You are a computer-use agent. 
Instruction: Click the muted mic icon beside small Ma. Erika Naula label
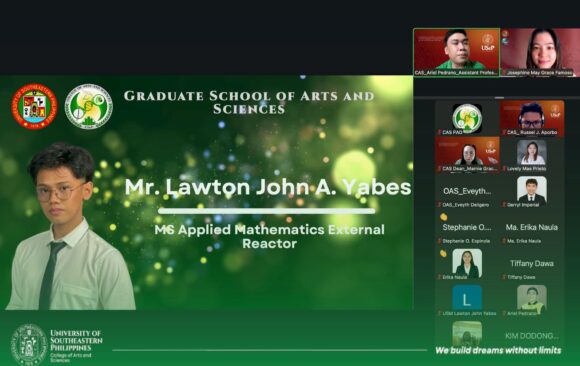click(504, 241)
